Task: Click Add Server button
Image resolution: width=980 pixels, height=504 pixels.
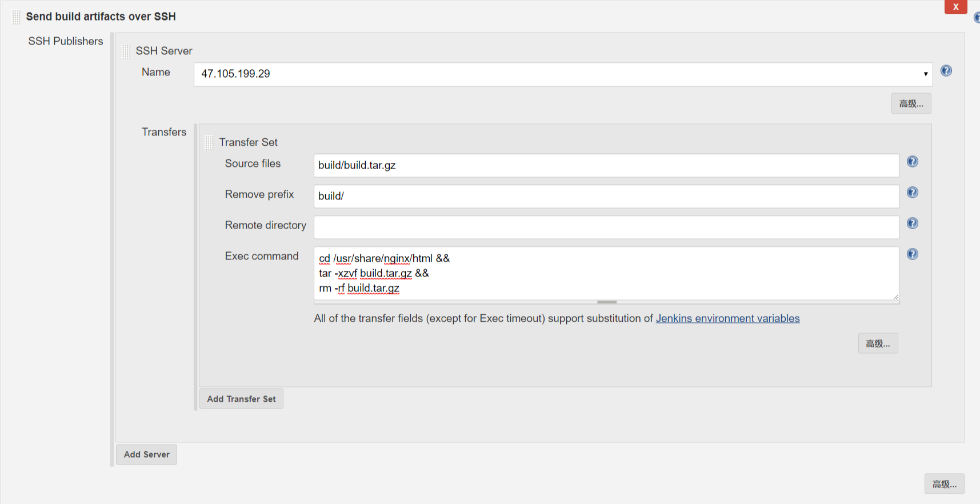Action: [x=147, y=454]
